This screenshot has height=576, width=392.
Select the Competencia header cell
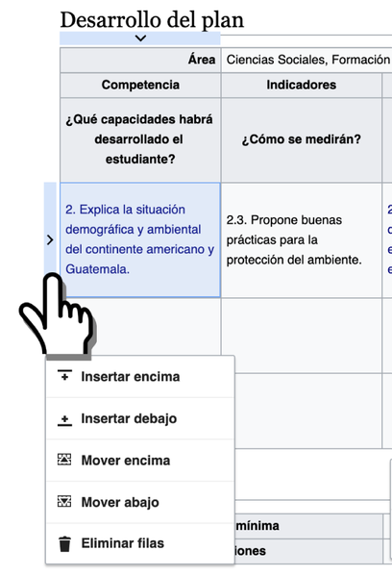140,85
